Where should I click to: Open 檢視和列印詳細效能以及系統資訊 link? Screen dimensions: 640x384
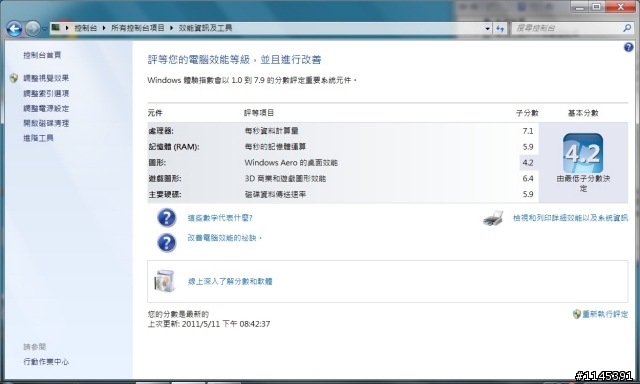[x=570, y=218]
